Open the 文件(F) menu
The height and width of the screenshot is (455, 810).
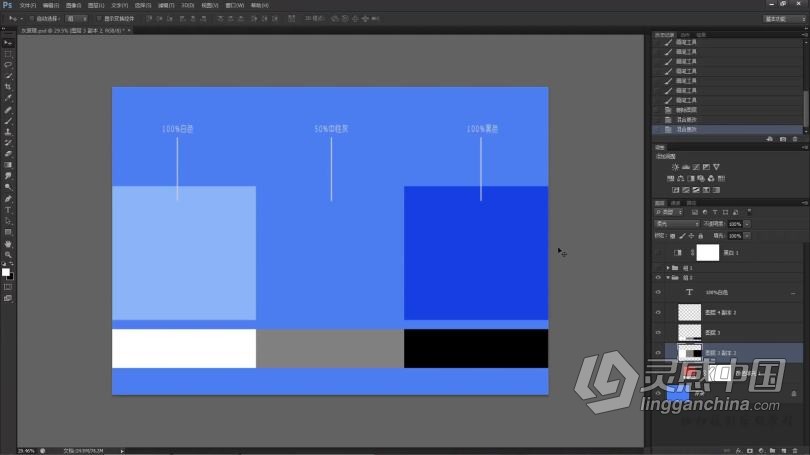[x=27, y=5]
